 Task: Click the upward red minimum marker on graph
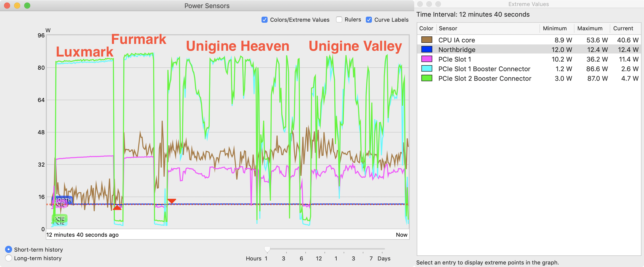(x=117, y=208)
